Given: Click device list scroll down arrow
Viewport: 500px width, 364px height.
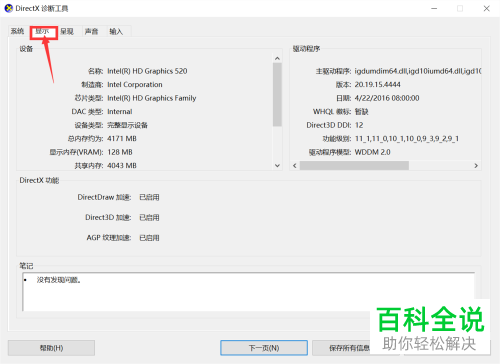Looking at the screenshot, I should 277,165.
